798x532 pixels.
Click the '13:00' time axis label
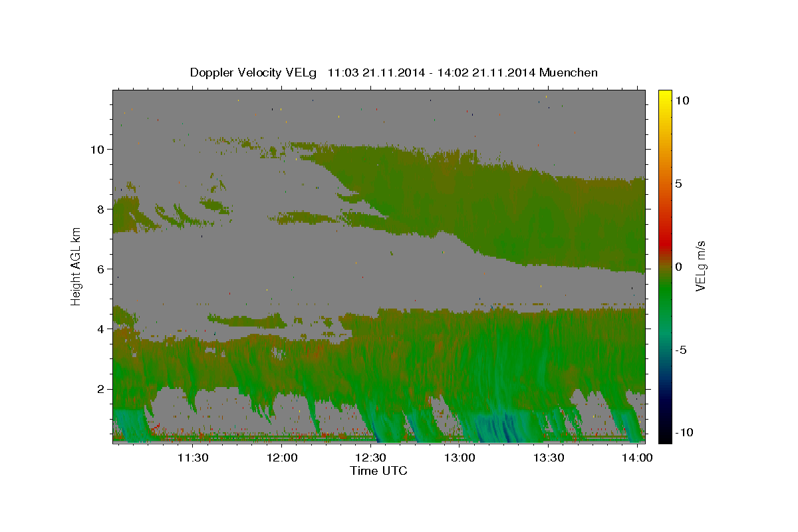[x=460, y=458]
